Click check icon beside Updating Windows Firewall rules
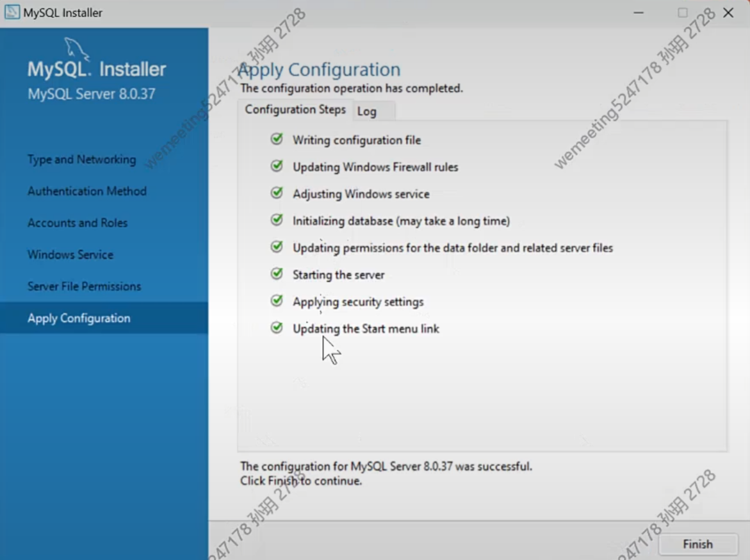The image size is (750, 560). (277, 165)
